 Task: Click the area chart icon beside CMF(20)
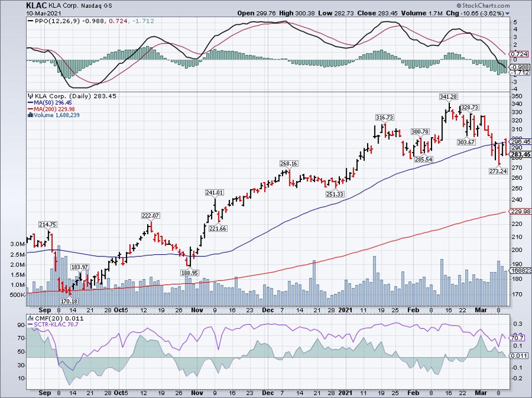pyautogui.click(x=31, y=319)
